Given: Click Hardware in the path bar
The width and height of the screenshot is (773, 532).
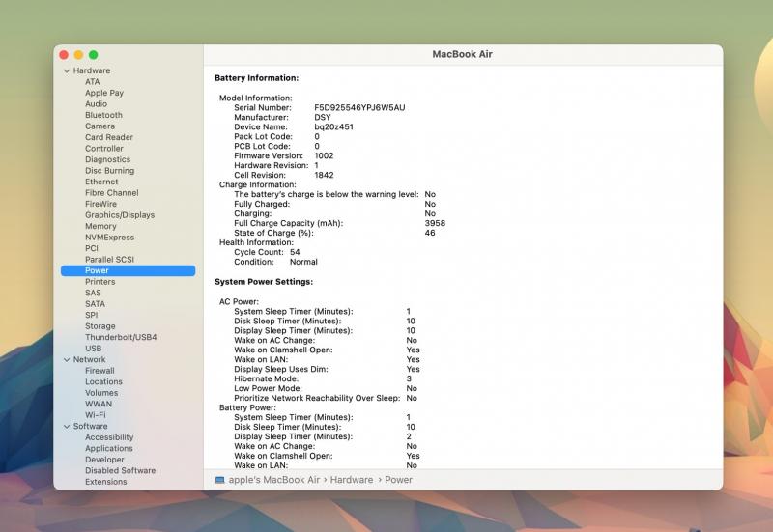Looking at the screenshot, I should pos(352,480).
